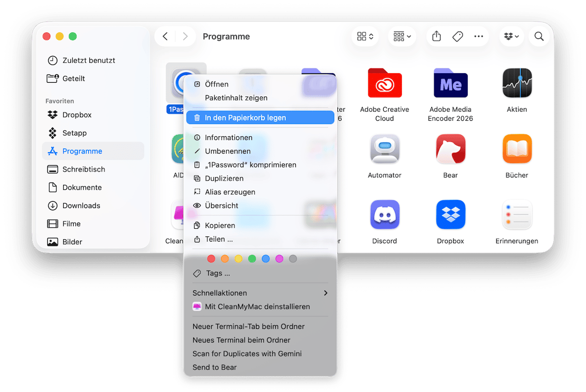The image size is (586, 392).
Task: Click the Erinnerungen app icon
Action: coord(517,215)
